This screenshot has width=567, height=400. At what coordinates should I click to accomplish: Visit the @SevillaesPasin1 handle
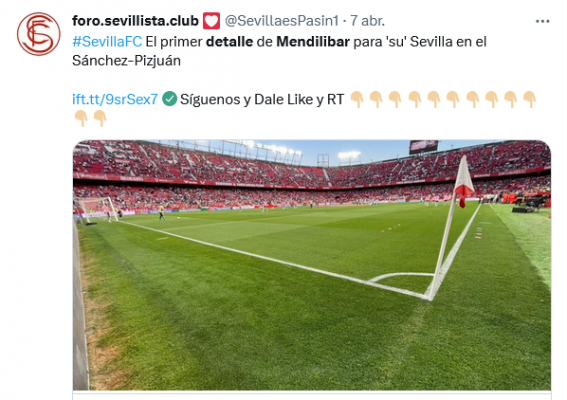pos(282,21)
